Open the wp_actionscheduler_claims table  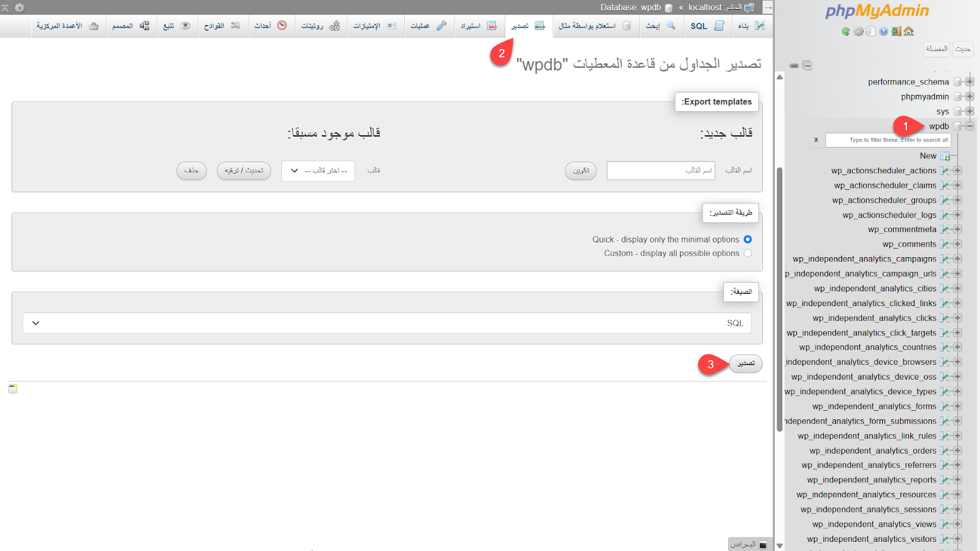tap(884, 186)
